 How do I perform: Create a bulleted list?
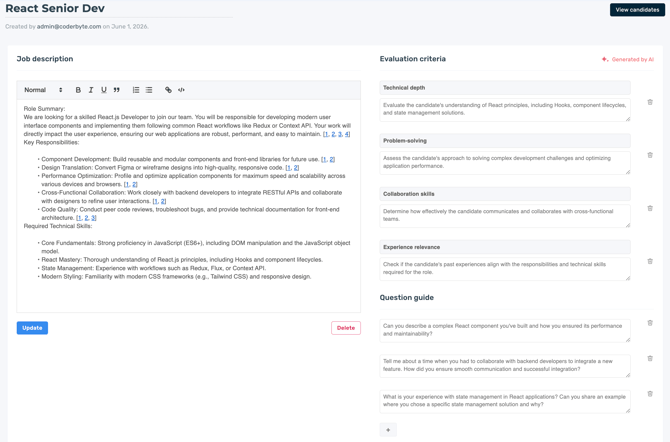pos(149,90)
